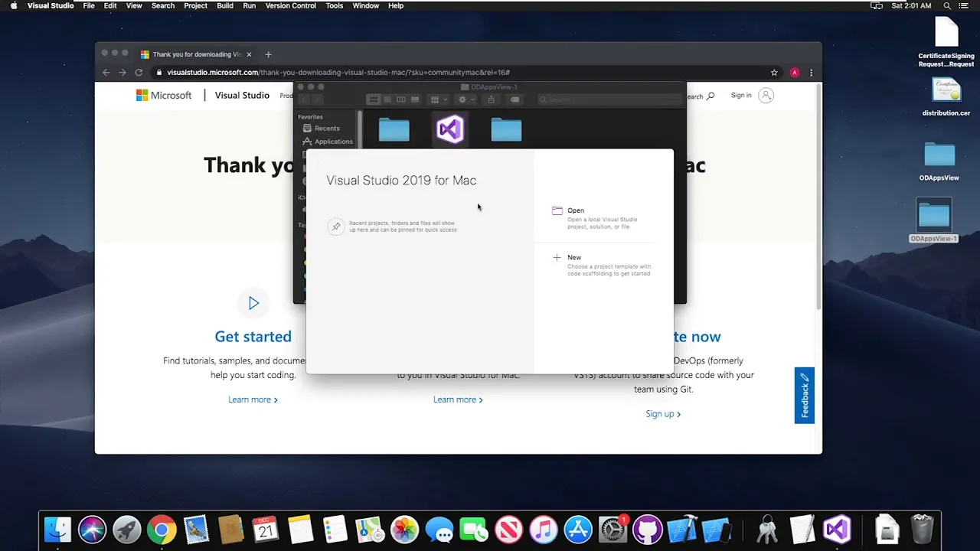The width and height of the screenshot is (980, 551).
Task: Click the Microsoft logo on the webpage
Action: pyautogui.click(x=164, y=96)
